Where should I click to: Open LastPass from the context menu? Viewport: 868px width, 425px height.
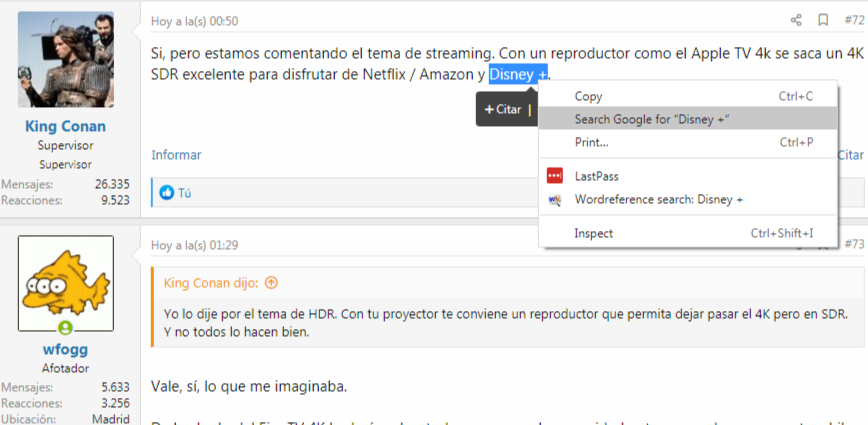(x=688, y=176)
